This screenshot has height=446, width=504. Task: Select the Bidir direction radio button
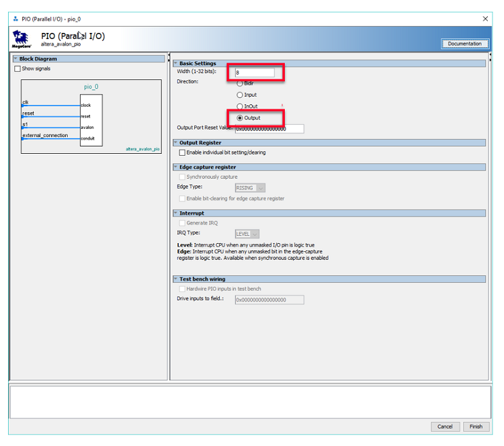click(x=240, y=83)
